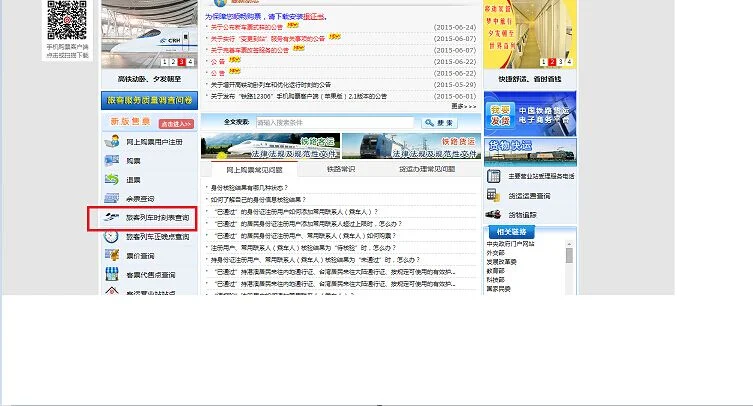Viewport: 753px width, 406px height.
Task: Open 旅客列车时刻表查询 link
Action: [158, 218]
